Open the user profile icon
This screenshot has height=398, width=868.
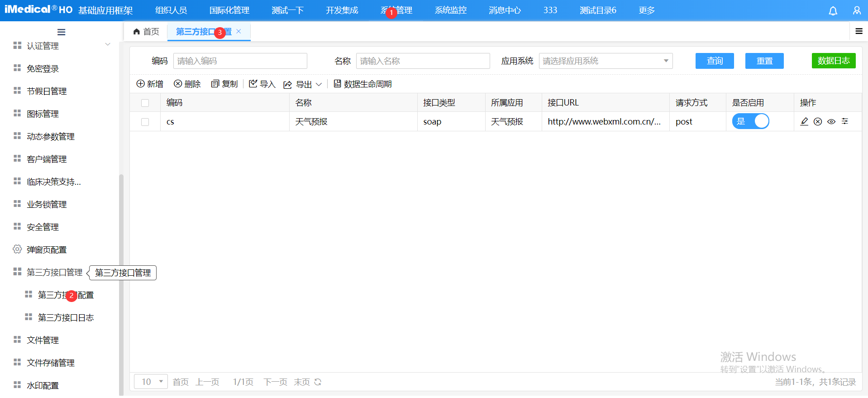[857, 10]
